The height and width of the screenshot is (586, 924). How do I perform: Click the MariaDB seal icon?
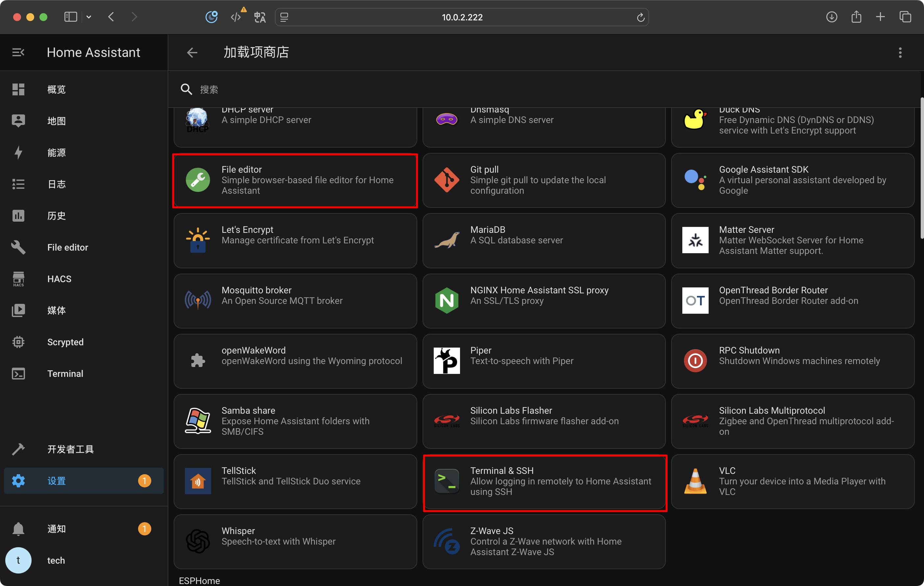446,240
